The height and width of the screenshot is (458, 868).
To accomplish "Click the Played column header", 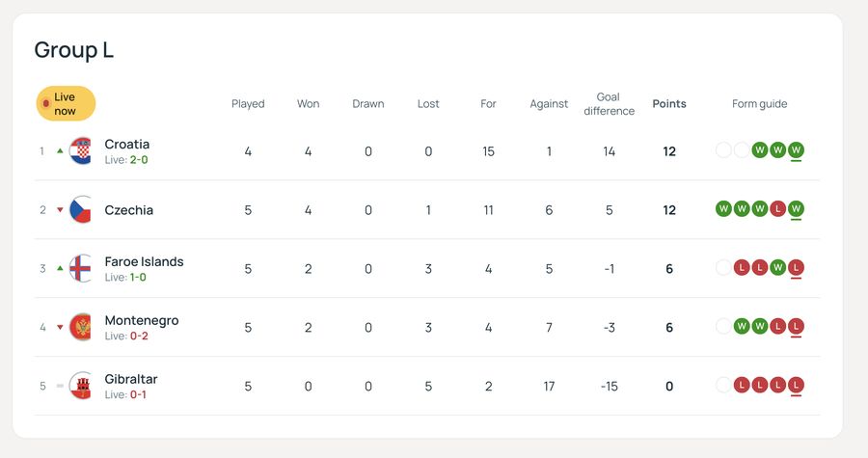I will click(x=248, y=104).
